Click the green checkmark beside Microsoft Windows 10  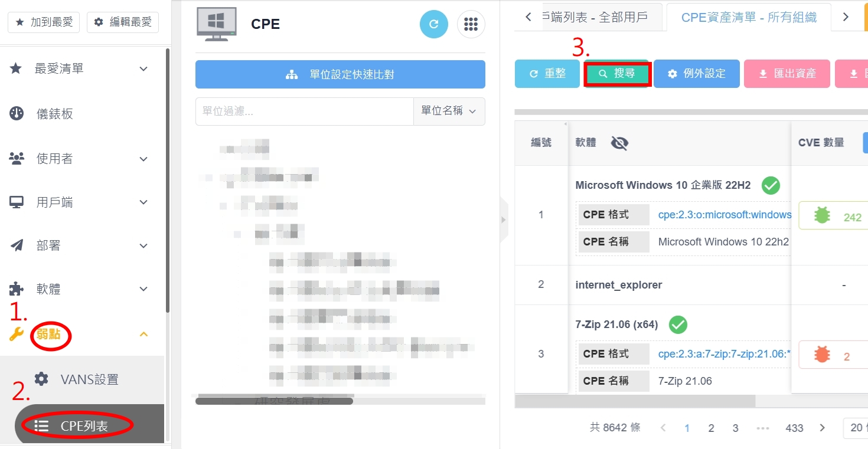coord(771,185)
